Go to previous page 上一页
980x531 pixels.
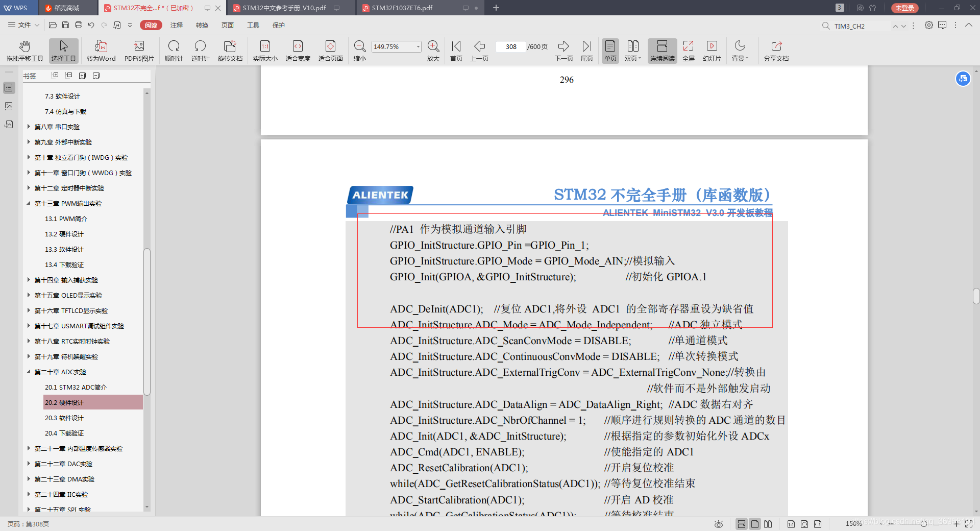tap(479, 51)
